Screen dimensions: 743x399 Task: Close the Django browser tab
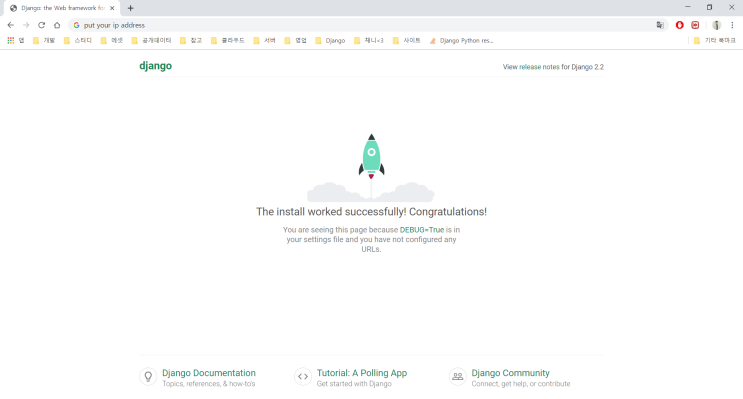(x=112, y=8)
